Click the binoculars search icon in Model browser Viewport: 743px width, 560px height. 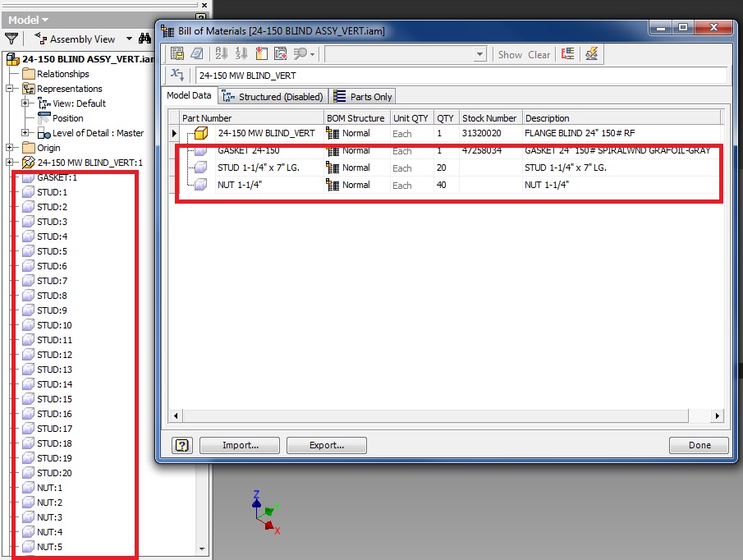[x=144, y=38]
